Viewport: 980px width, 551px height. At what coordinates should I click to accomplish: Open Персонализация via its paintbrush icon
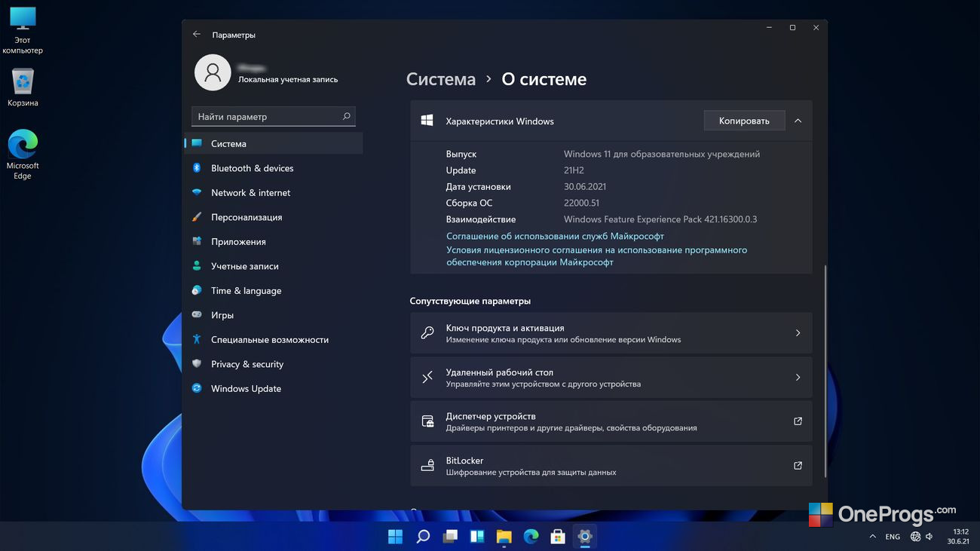197,217
